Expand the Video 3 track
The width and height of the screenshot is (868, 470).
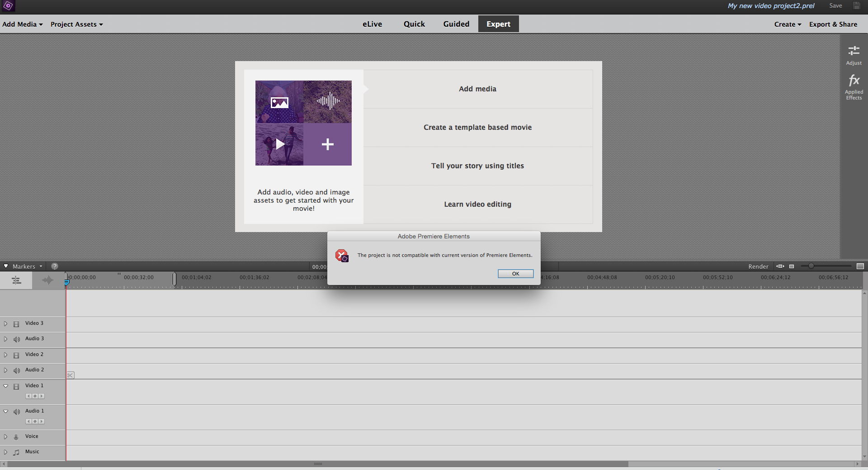[5, 323]
